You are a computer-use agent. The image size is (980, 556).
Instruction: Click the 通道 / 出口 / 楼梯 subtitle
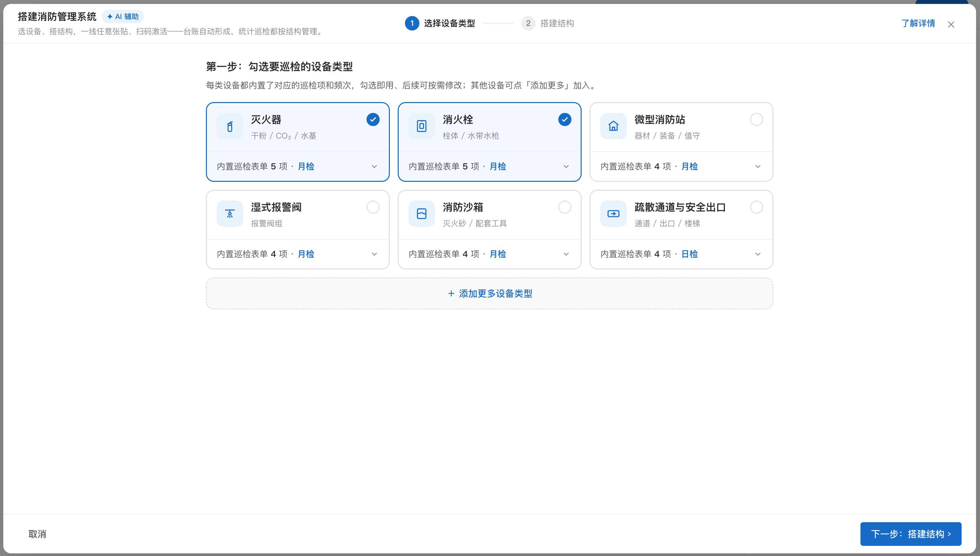coord(667,224)
